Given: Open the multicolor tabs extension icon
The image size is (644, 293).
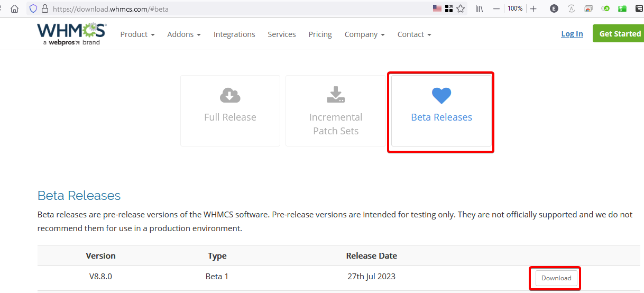Looking at the screenshot, I should [588, 8].
